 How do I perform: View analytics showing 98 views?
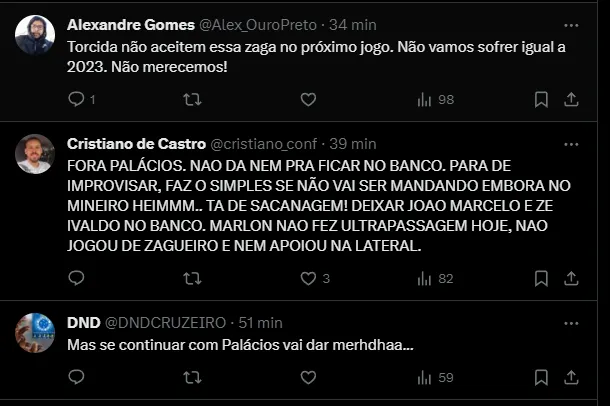pos(435,99)
